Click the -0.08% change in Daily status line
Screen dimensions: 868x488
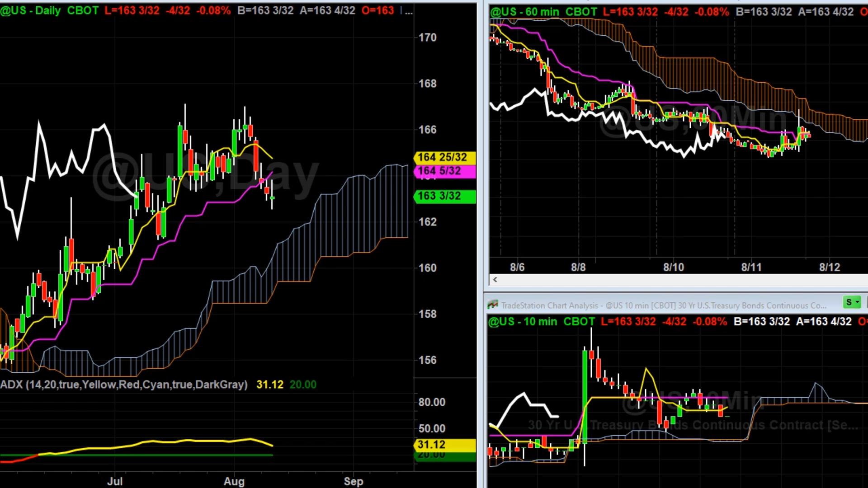click(213, 10)
